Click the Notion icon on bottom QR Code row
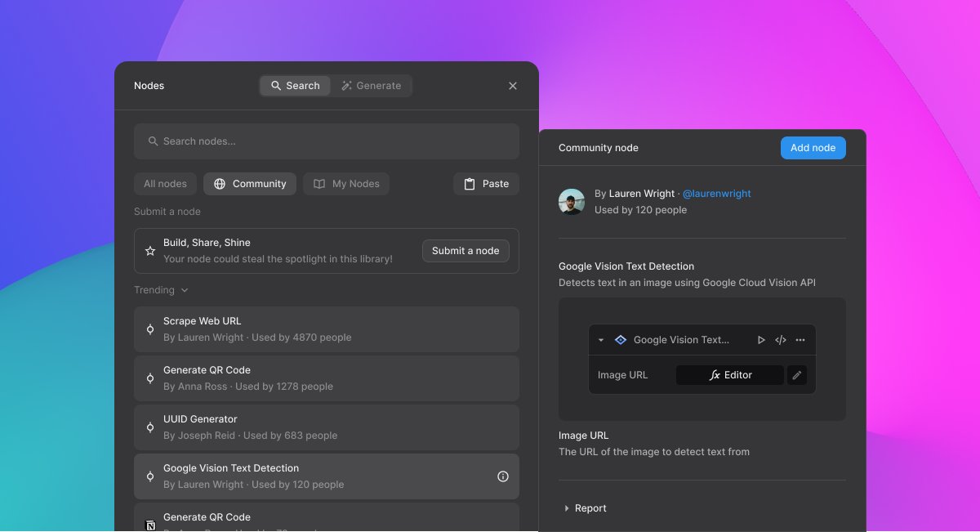The image size is (980, 532). tap(150, 525)
